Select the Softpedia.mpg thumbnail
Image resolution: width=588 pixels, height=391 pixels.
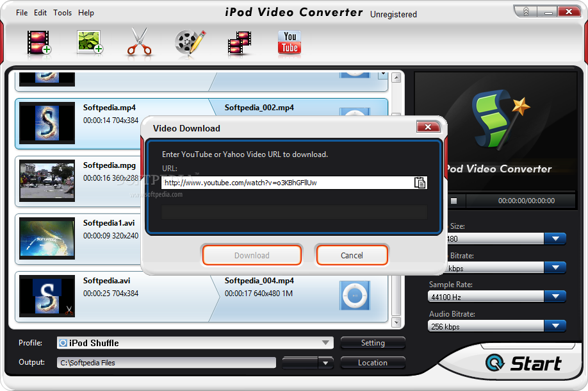click(x=47, y=181)
